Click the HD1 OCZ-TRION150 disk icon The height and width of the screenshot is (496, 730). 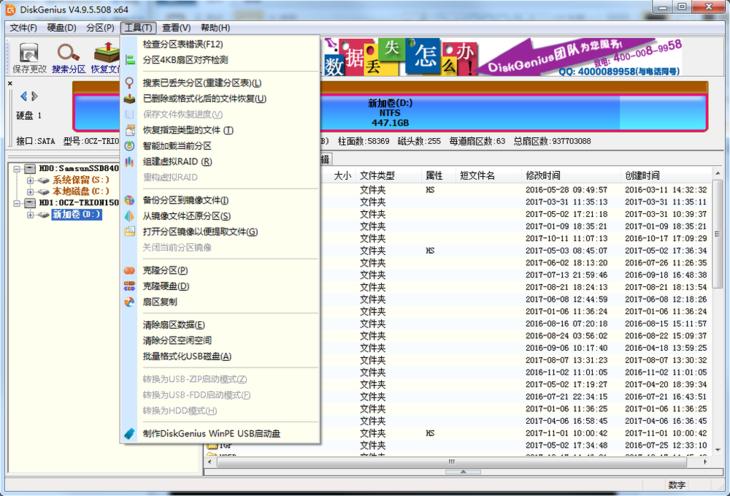click(30, 203)
